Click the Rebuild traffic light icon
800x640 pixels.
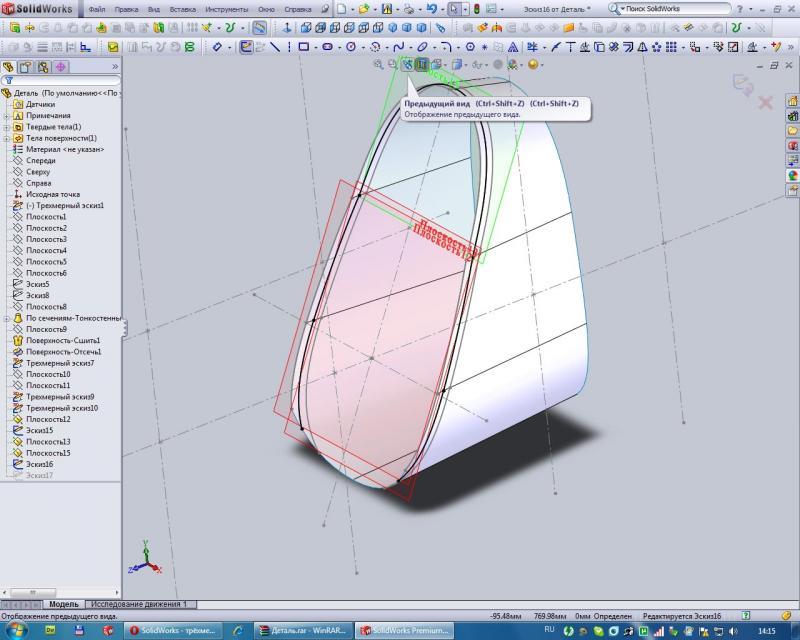476,8
